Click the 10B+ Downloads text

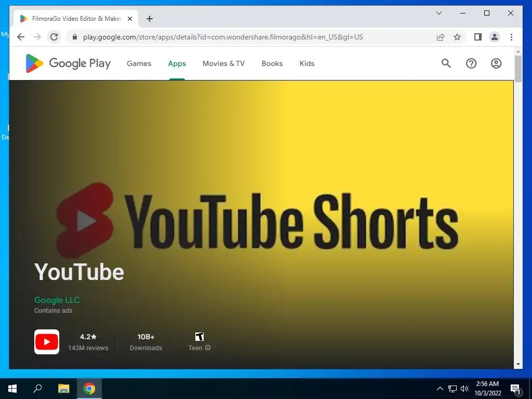coord(146,342)
